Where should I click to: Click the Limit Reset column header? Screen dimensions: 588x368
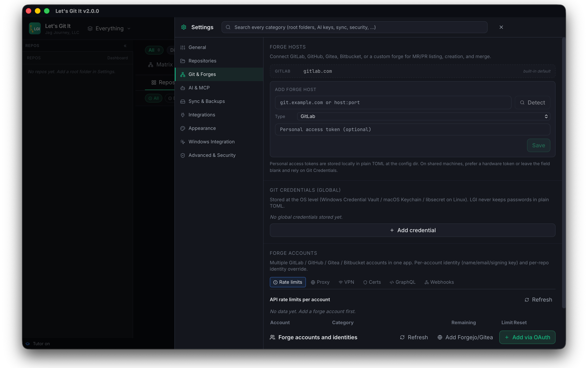pyautogui.click(x=514, y=322)
